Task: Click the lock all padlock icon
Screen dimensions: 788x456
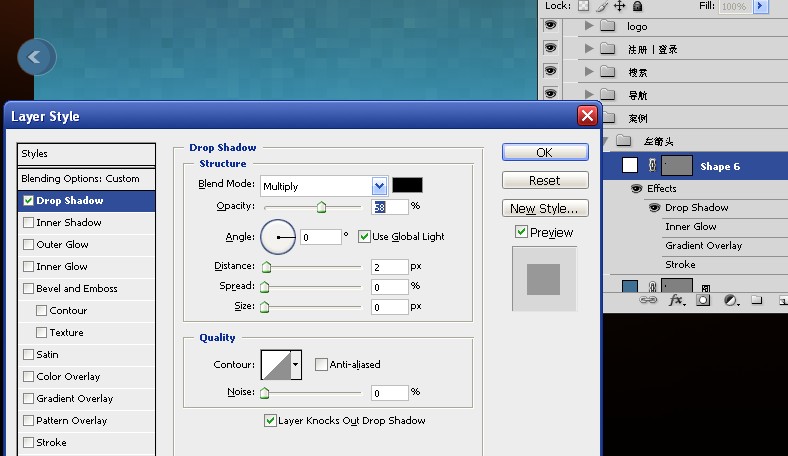Action: 638,6
